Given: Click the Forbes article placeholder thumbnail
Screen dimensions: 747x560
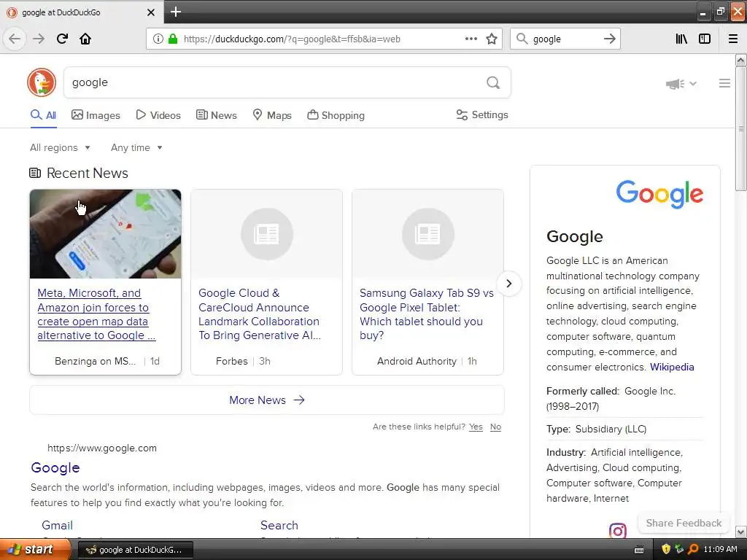Looking at the screenshot, I should click(x=266, y=234).
